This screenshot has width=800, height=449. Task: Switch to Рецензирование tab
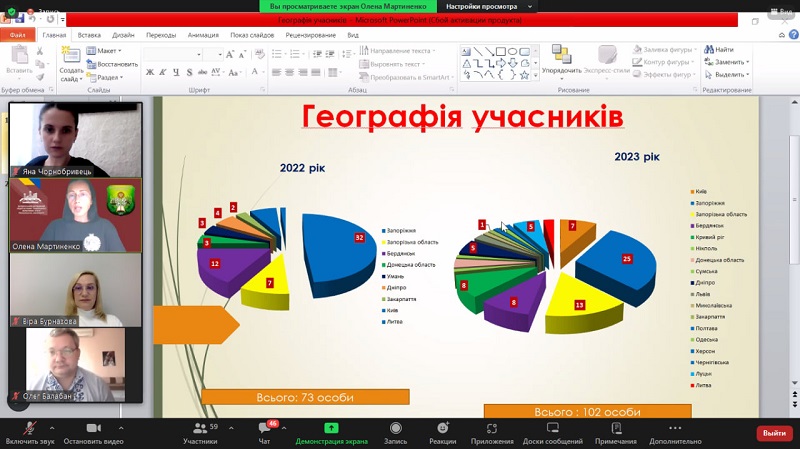point(311,35)
